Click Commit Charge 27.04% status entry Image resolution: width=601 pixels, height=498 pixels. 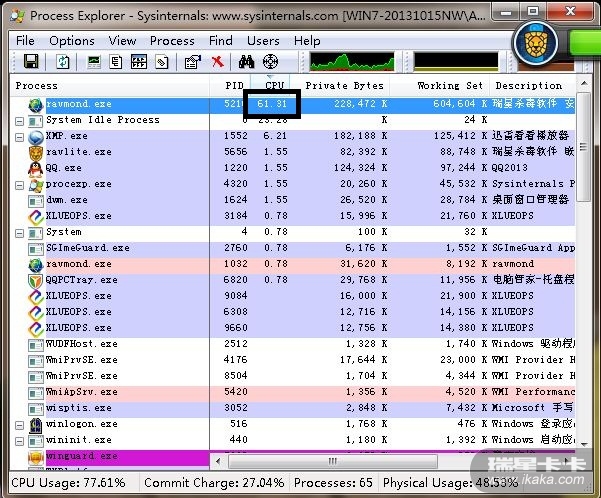(214, 483)
